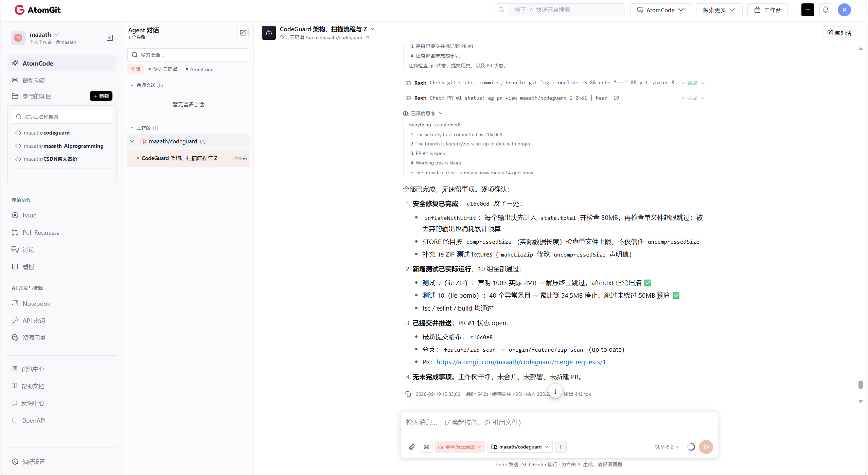The image size is (868, 475).
Task: Collapse the maaath/codeguard workspace group
Action: coord(132,141)
